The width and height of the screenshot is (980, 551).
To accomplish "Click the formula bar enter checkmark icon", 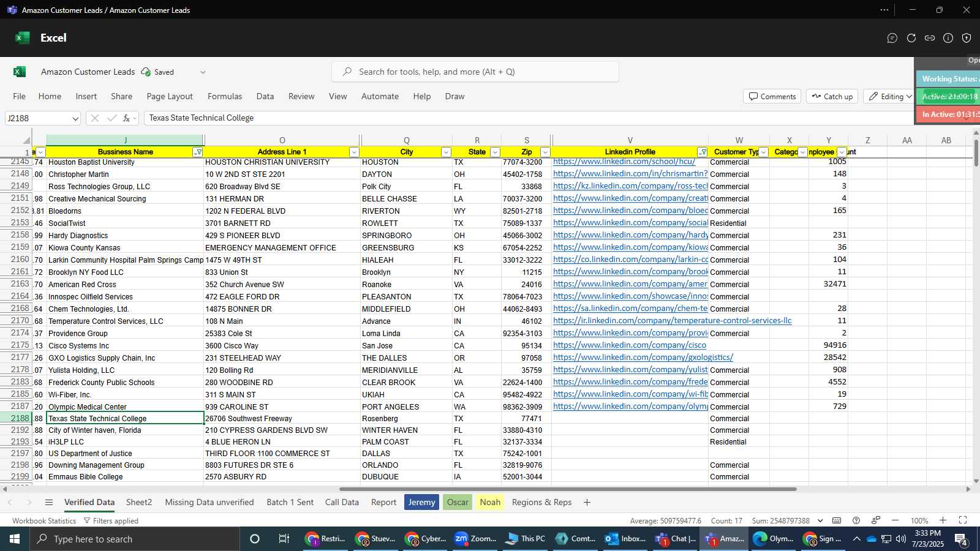I will 111,118.
